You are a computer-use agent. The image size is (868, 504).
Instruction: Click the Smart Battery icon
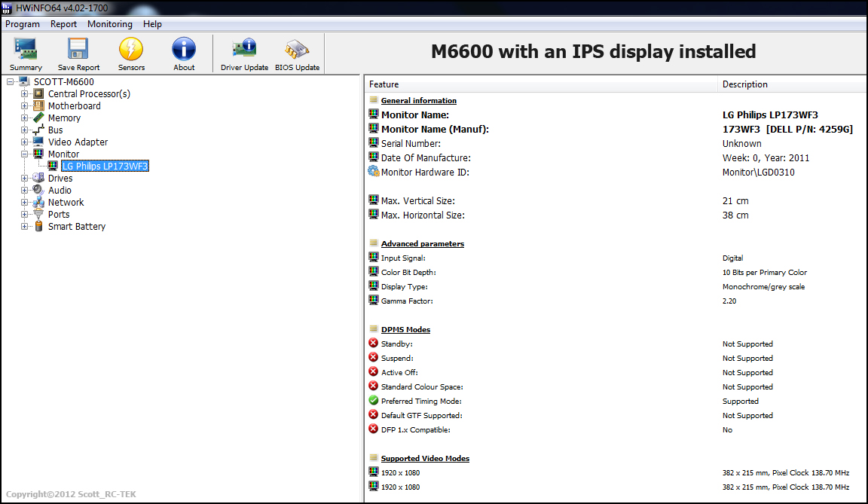tap(38, 226)
